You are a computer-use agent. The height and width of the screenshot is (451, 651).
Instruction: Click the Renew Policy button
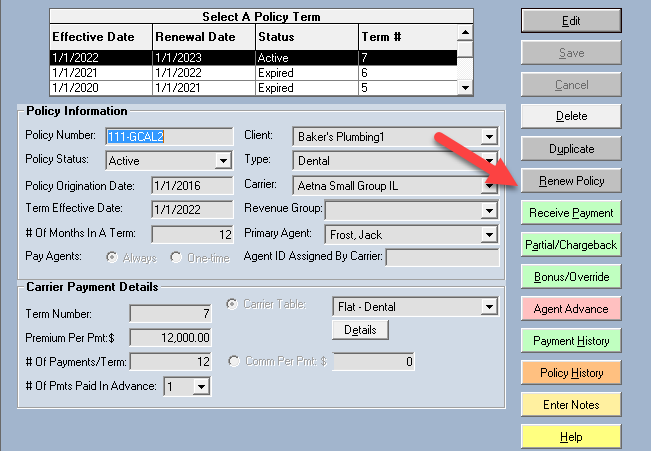click(x=571, y=181)
